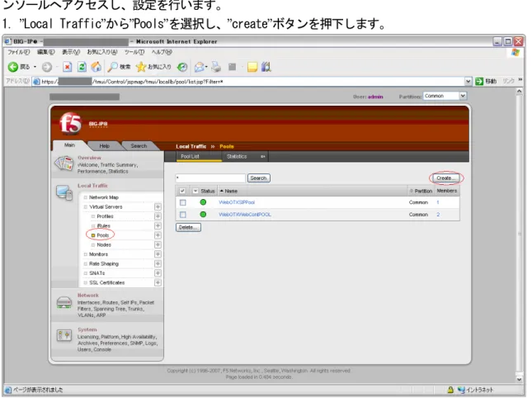Open the Search magnifier in IE toolbar
The width and height of the screenshot is (532, 398).
(112, 67)
